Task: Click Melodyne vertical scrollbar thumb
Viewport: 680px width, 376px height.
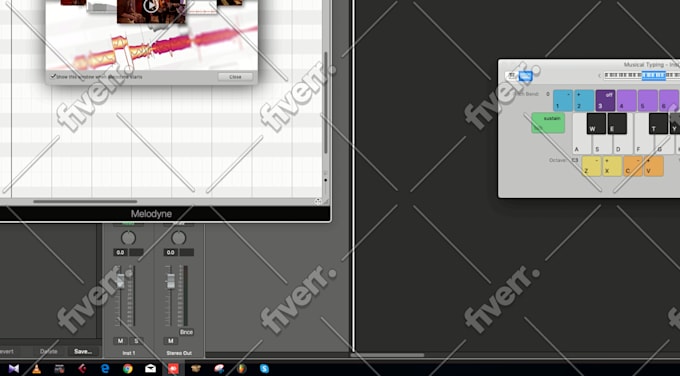Action: (x=326, y=103)
